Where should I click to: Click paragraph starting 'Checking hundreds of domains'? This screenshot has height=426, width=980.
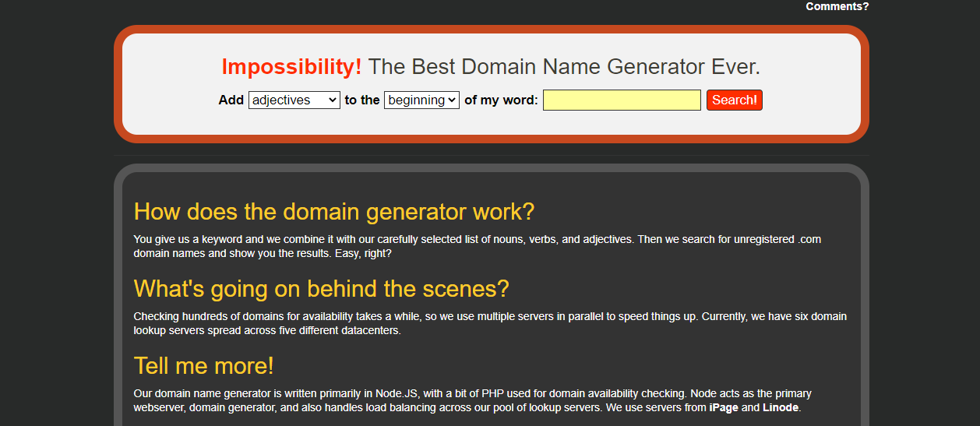[490, 323]
